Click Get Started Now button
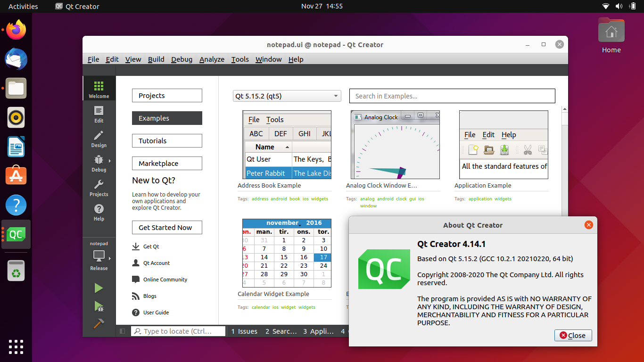This screenshot has width=644, height=362. coord(167,228)
